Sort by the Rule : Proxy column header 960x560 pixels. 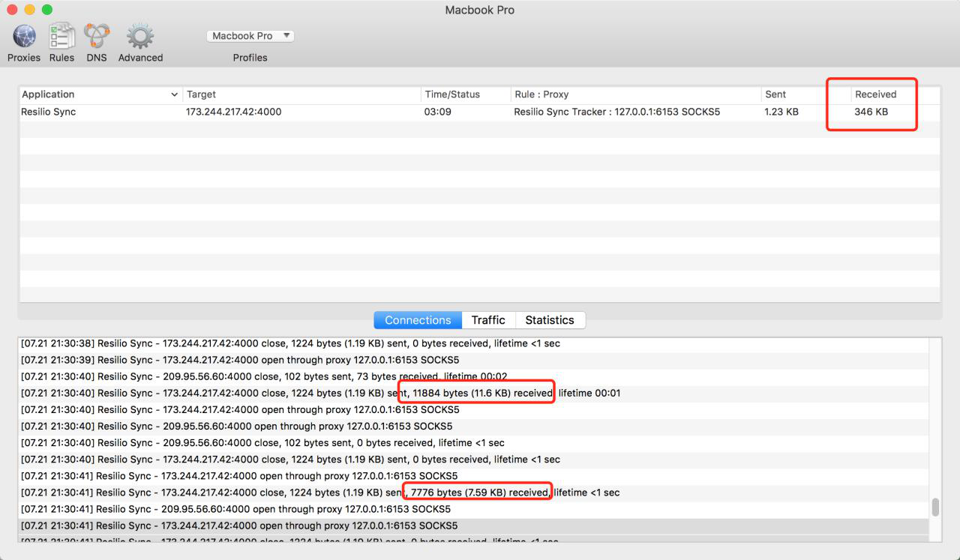[635, 94]
